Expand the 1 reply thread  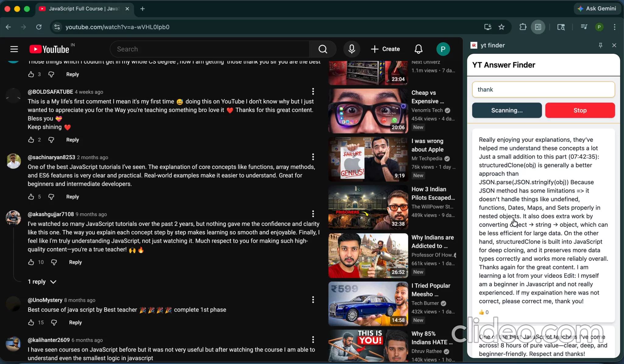pyautogui.click(x=42, y=282)
